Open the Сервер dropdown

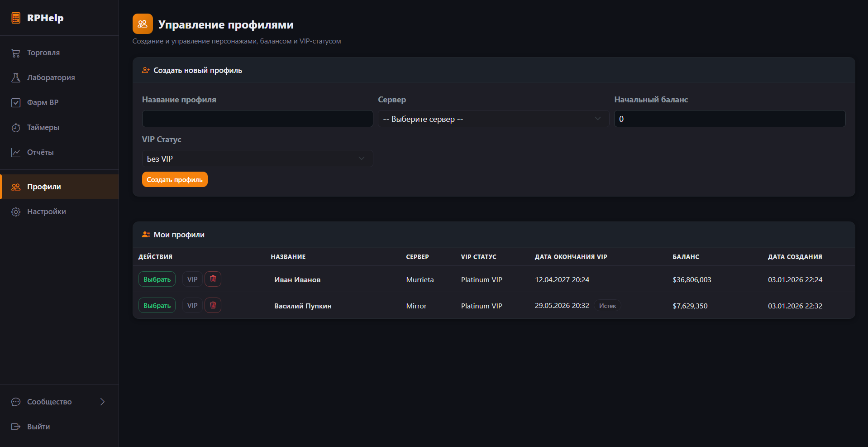[x=493, y=119]
